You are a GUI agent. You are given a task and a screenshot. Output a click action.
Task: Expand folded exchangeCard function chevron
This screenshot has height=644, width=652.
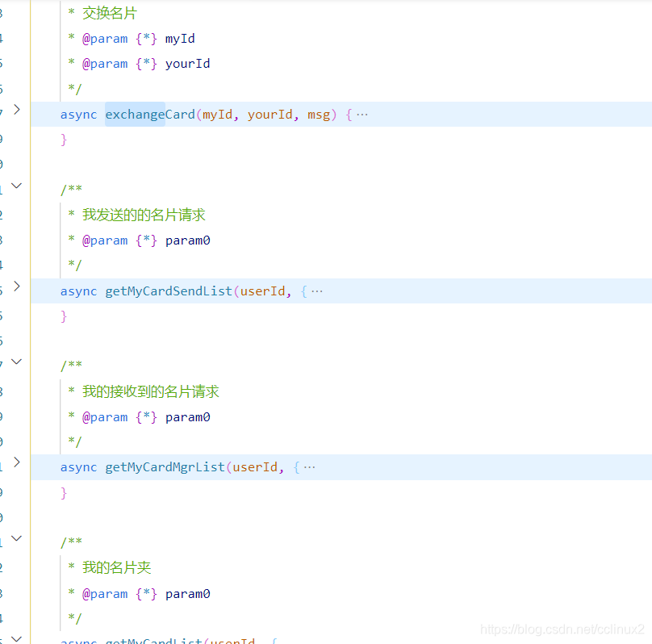[x=17, y=110]
